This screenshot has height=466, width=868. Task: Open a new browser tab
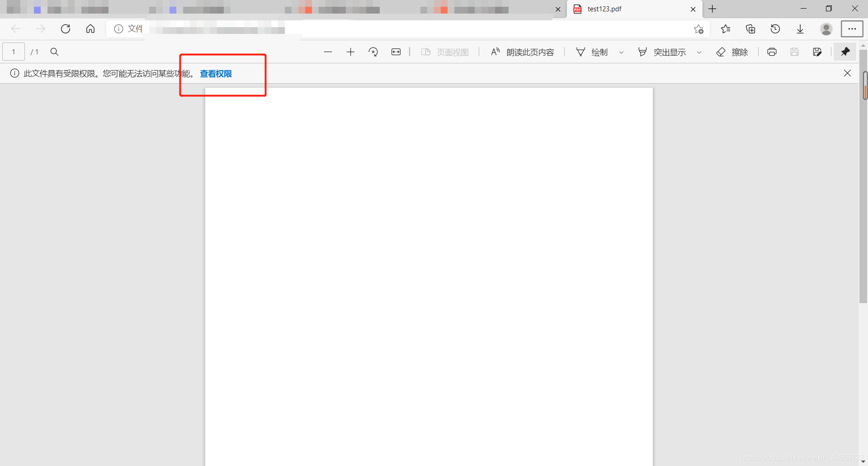pos(713,9)
